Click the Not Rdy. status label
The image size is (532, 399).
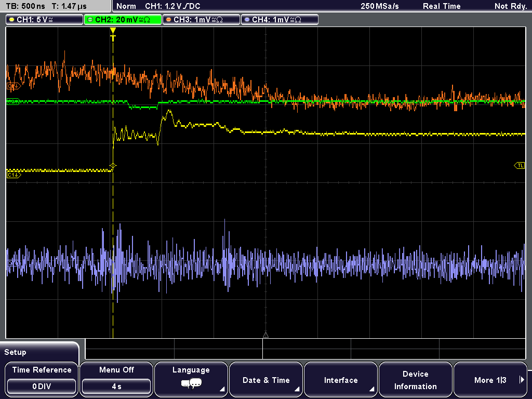[x=511, y=6]
